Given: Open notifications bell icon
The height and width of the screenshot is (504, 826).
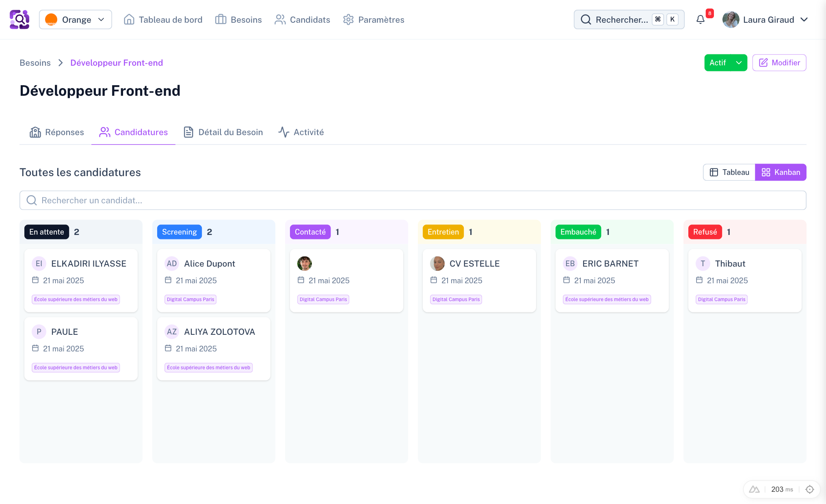Looking at the screenshot, I should [701, 19].
